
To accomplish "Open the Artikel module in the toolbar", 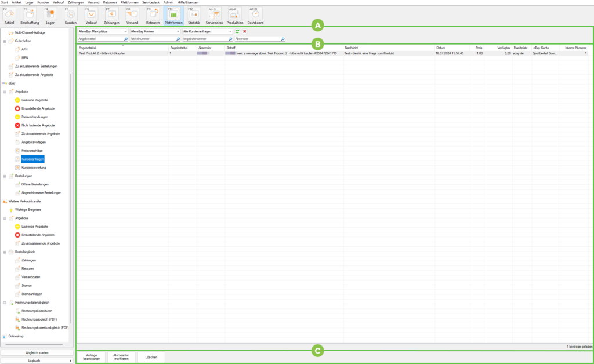I will click(x=9, y=14).
